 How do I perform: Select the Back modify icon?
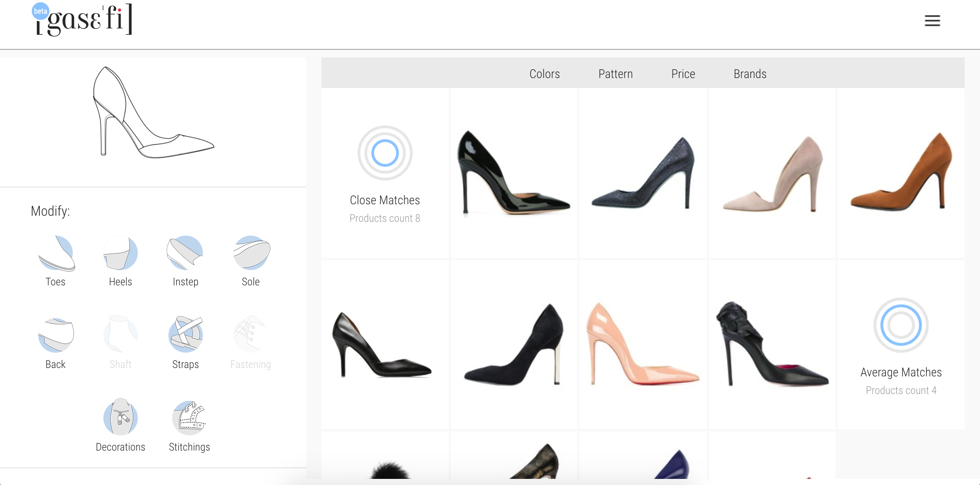56,336
